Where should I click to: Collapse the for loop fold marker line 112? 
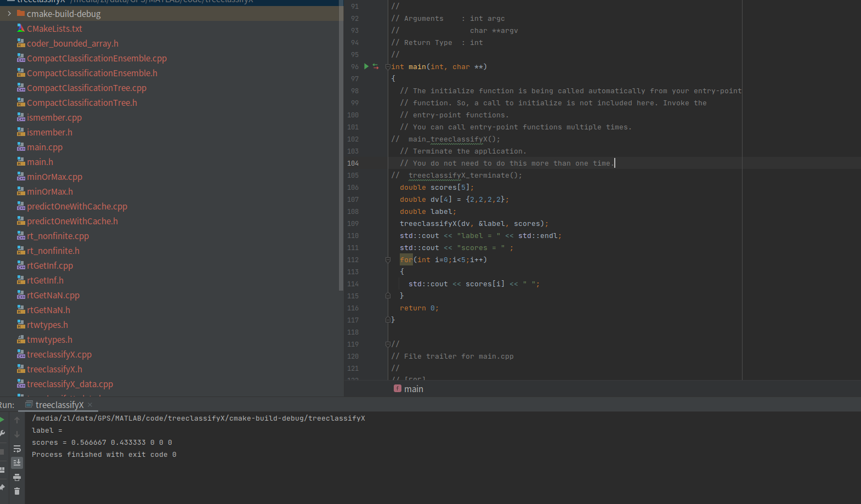coord(388,260)
